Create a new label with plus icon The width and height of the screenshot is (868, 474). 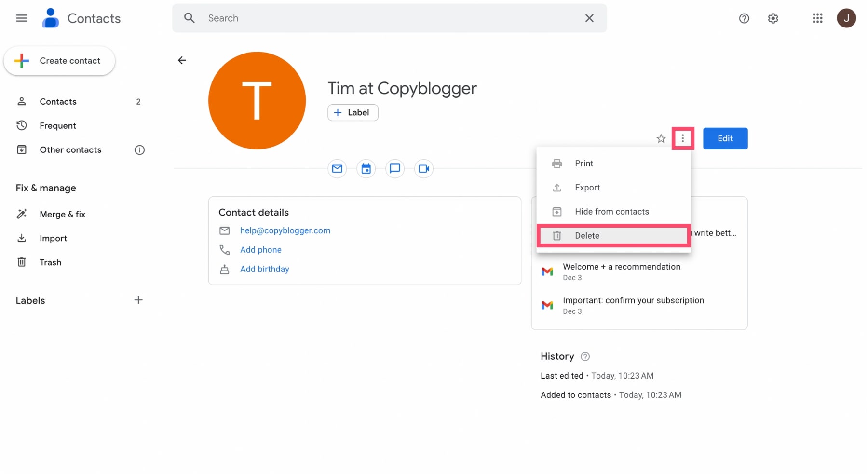[138, 300]
